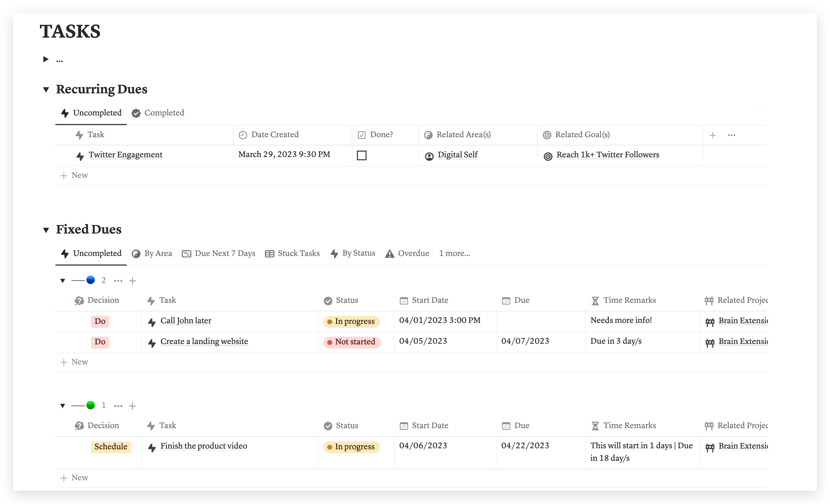Image resolution: width=830 pixels, height=504 pixels.
Task: Collapse the Fixed Dues section
Action: coord(46,230)
